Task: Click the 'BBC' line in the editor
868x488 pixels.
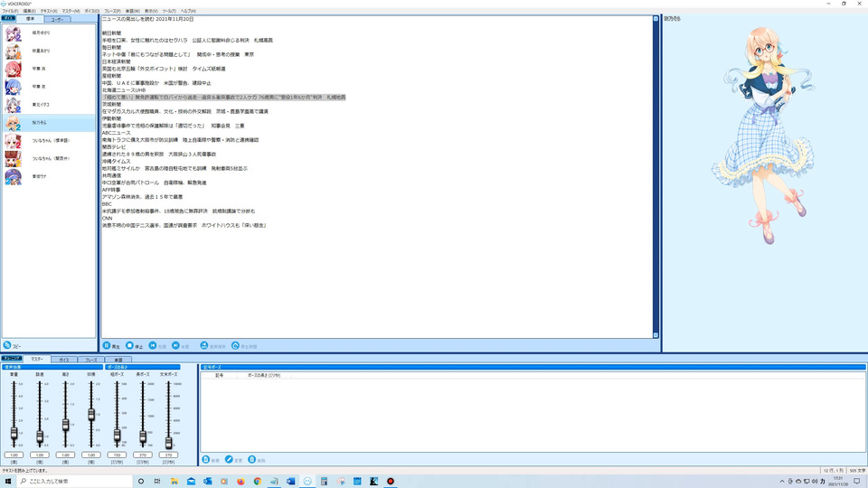Action: (107, 204)
